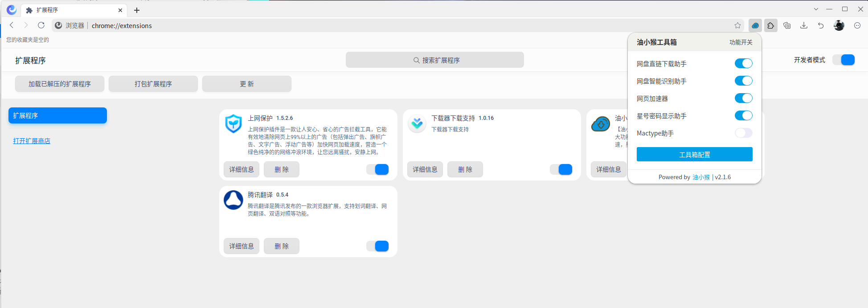868x308 pixels.
Task: Disable the 网页加速器 switch
Action: [x=743, y=98]
